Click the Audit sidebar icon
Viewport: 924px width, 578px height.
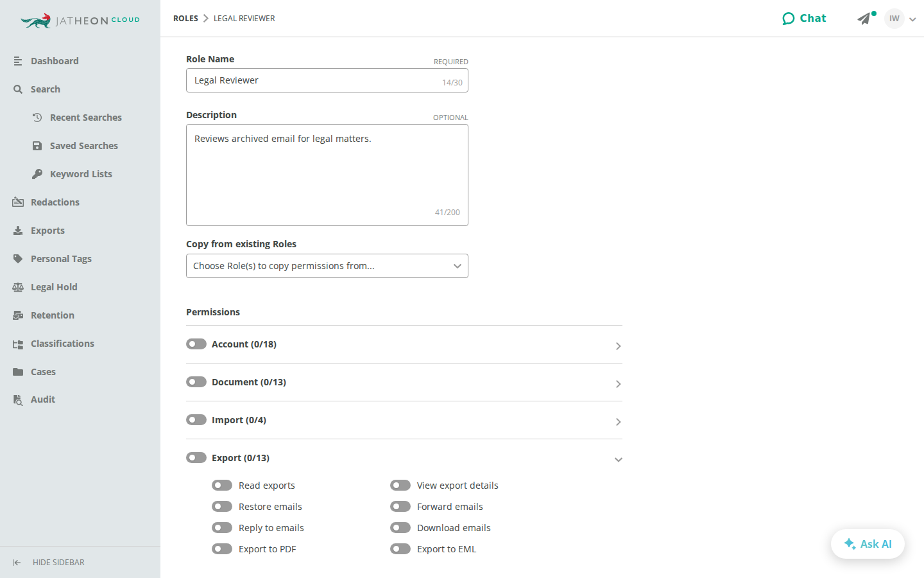pos(18,399)
